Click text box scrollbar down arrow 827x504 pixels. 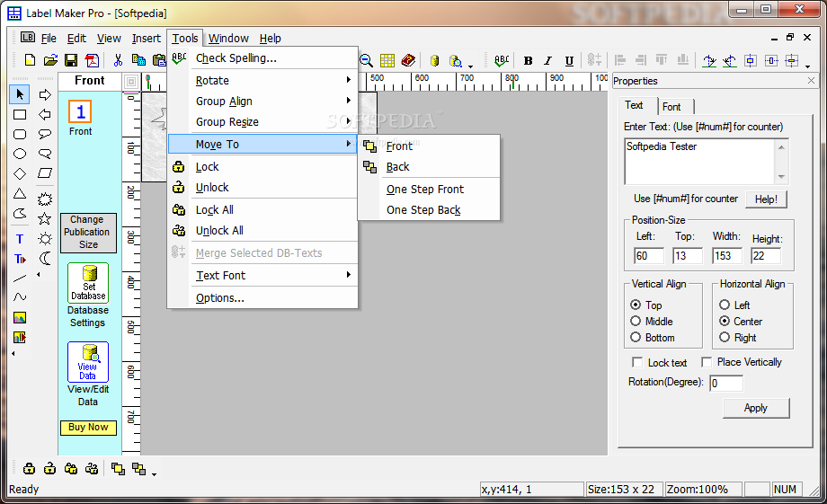[781, 177]
